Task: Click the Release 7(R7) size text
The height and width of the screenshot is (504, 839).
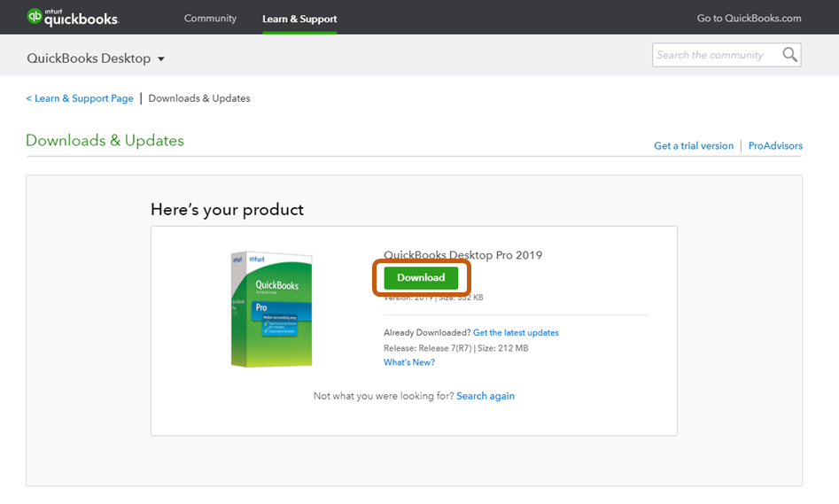Action: [456, 348]
